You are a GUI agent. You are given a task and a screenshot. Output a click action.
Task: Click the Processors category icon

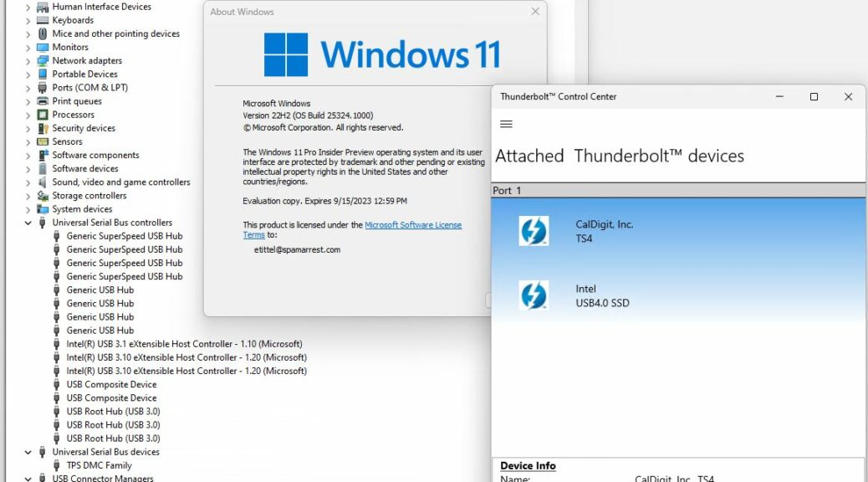pyautogui.click(x=43, y=115)
